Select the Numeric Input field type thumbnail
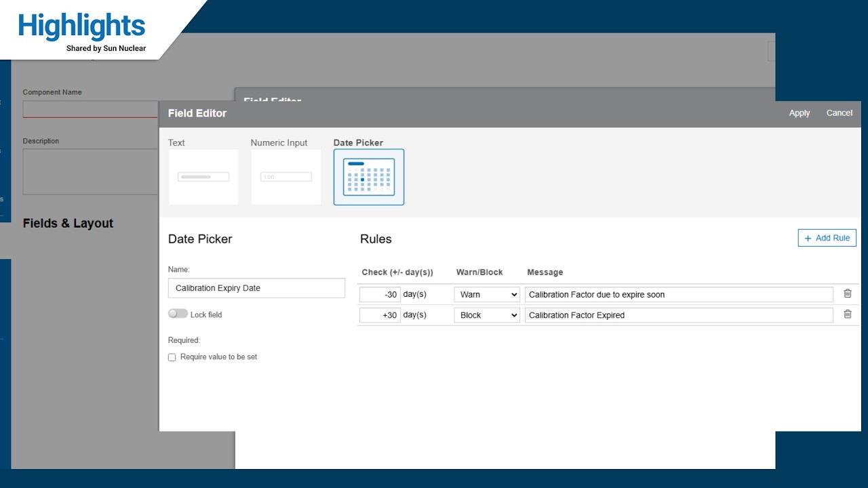Screen dimensions: 868x488 (286, 177)
